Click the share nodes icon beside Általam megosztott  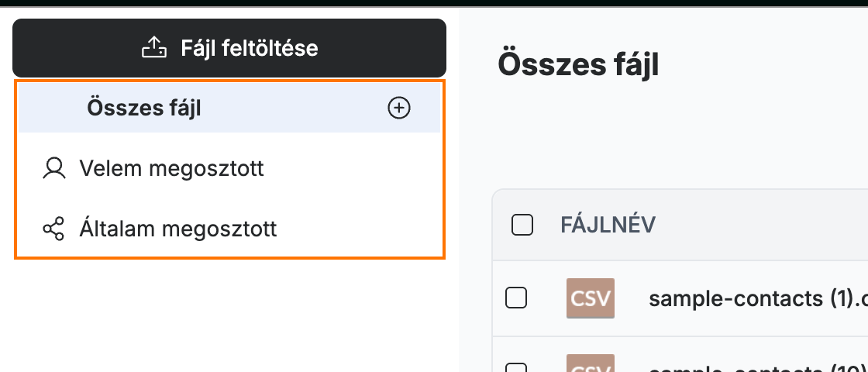(53, 229)
